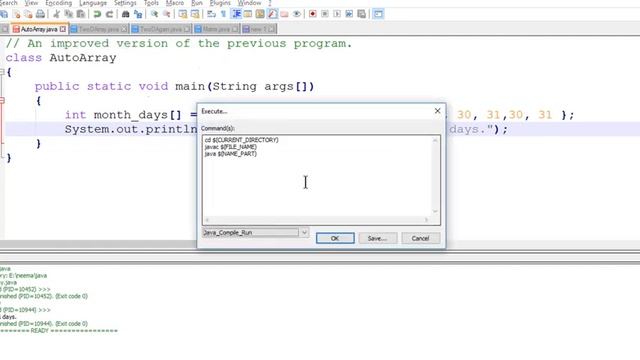Collapse the class AutoArray fold marker
The height and width of the screenshot is (360, 640).
pyautogui.click(x=2, y=72)
